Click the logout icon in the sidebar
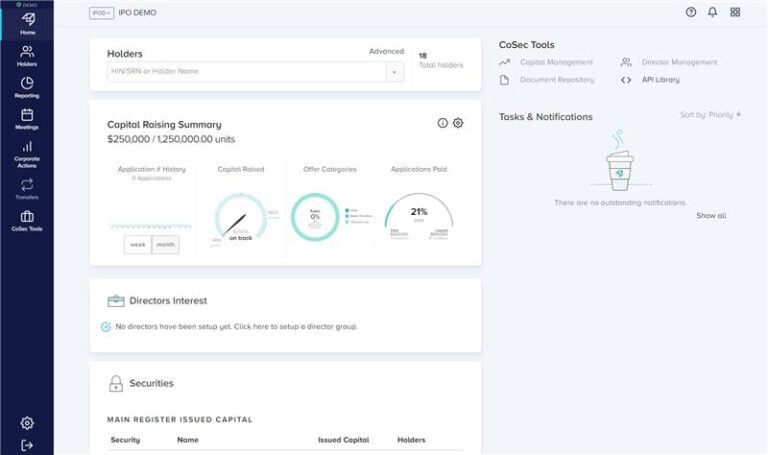 coord(27,445)
